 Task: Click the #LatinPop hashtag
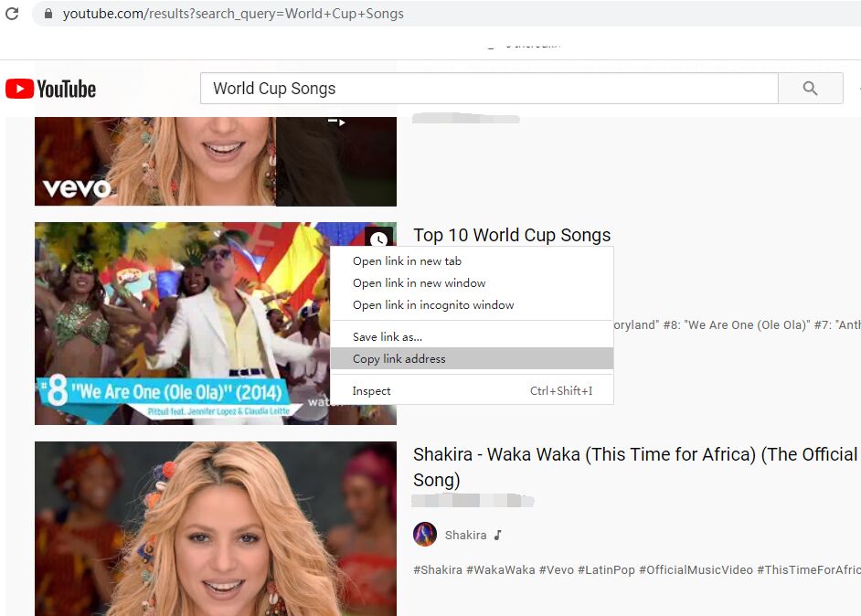click(606, 570)
